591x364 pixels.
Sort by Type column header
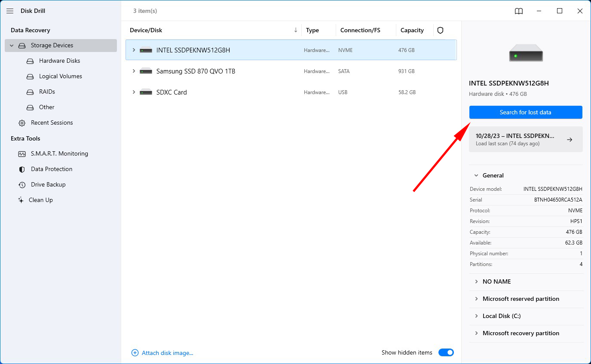pos(312,30)
